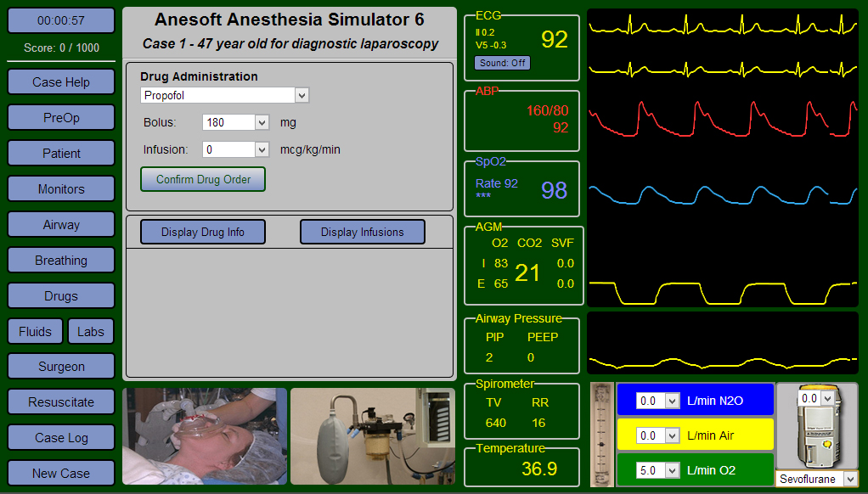Open the PreOp panel
Viewport: 868px width, 494px height.
tap(60, 117)
